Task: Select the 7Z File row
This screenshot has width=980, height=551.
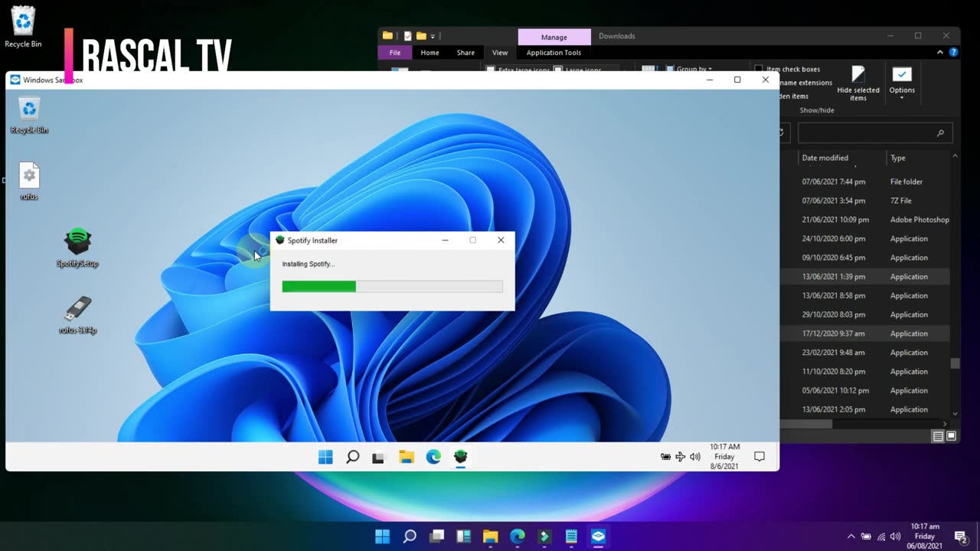Action: click(x=865, y=201)
